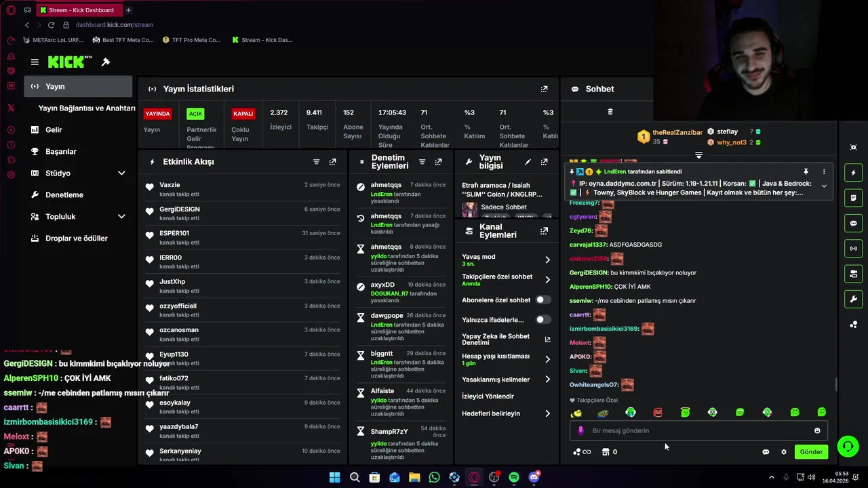Pop out the Etkinlik Akışı panel
Viewport: 868px width, 488px height.
tap(332, 162)
